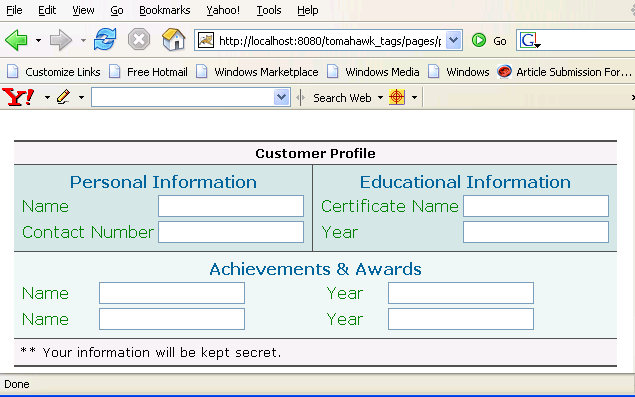The height and width of the screenshot is (397, 635).
Task: Open the Search Web dropdown arrow
Action: pyautogui.click(x=380, y=97)
